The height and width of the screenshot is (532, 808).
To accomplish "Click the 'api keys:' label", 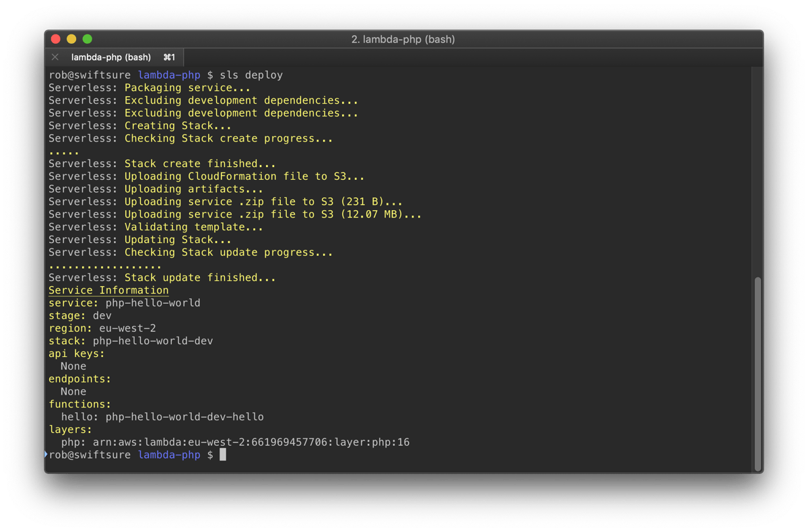I will pos(77,354).
